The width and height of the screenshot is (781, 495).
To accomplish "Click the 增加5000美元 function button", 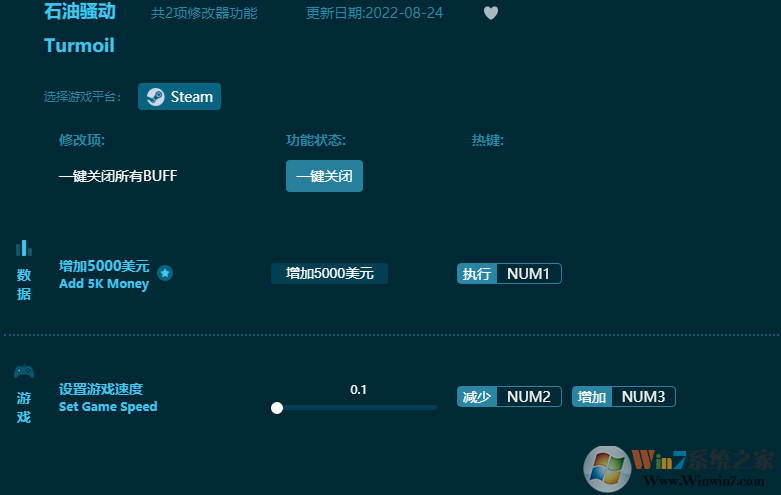I will tap(329, 273).
